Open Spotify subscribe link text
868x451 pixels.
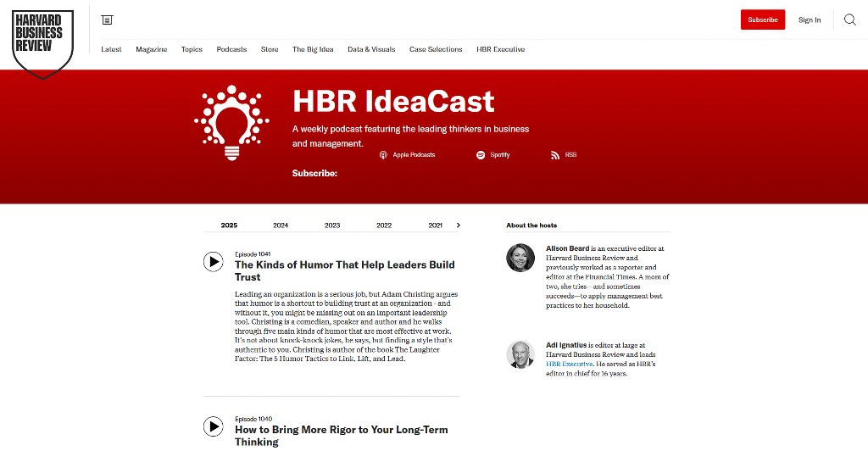tap(500, 155)
